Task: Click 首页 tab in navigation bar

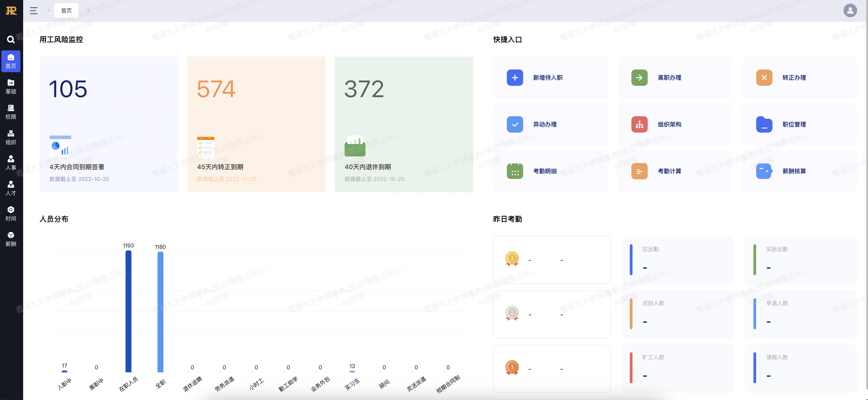Action: click(68, 10)
